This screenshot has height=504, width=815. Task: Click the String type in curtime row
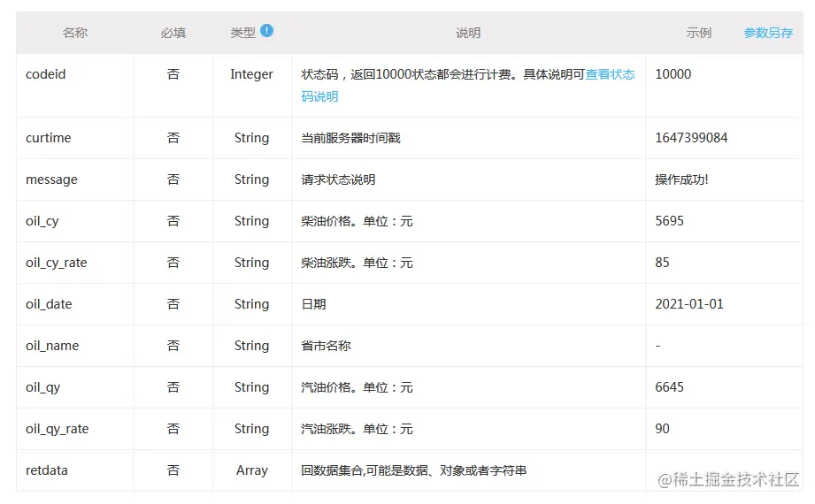point(251,138)
